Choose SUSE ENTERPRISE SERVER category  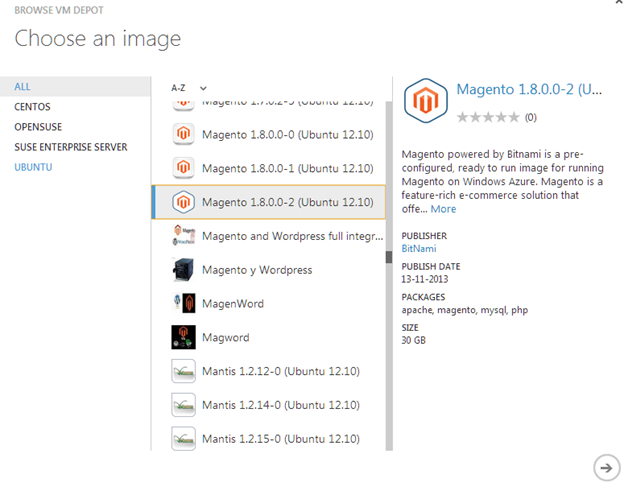[70, 147]
